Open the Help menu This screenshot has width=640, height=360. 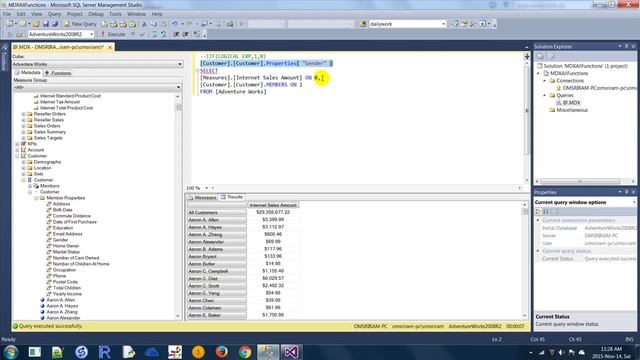pyautogui.click(x=157, y=14)
